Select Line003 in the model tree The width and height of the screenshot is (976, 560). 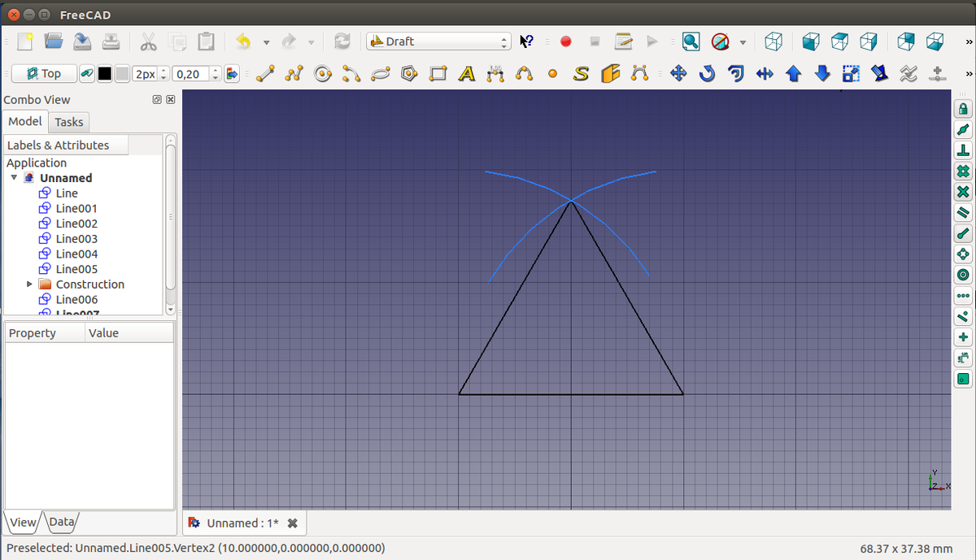(x=76, y=239)
